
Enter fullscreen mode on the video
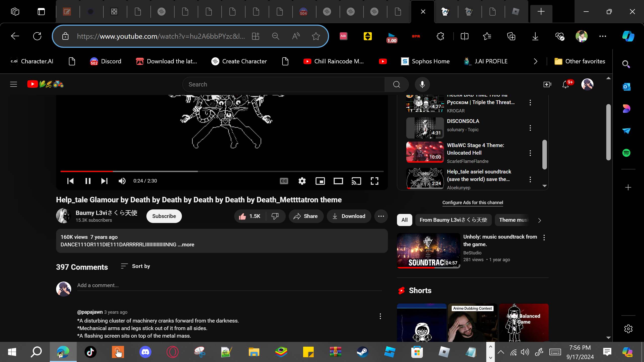[374, 181]
